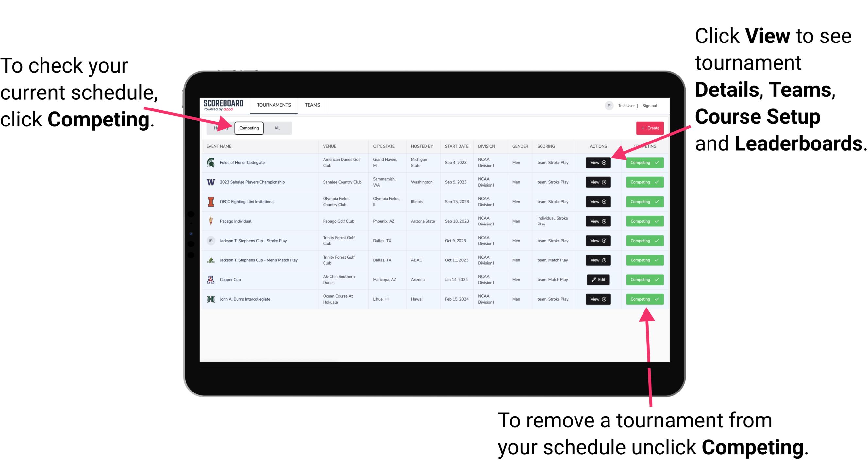Image resolution: width=868 pixels, height=467 pixels.
Task: Select the Competing filter tab
Action: point(248,128)
